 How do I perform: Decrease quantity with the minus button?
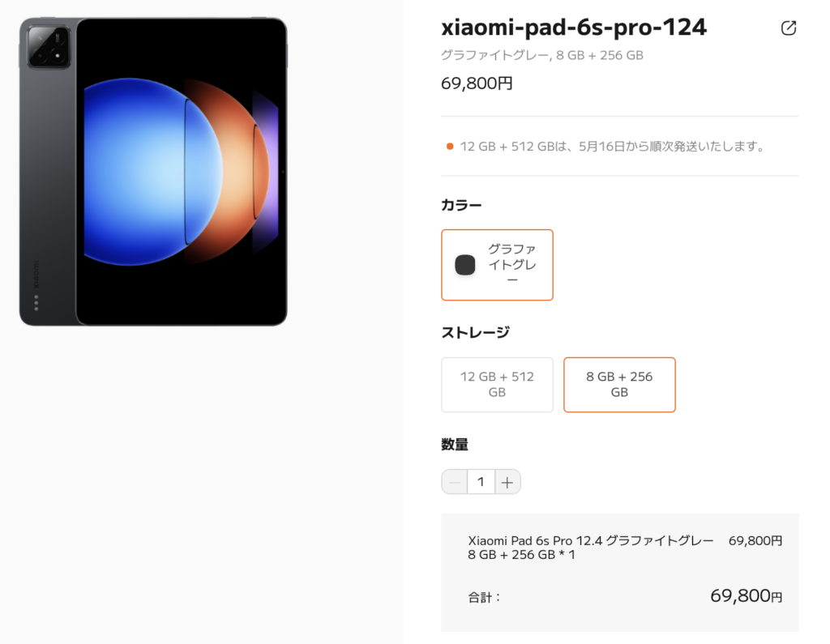tap(455, 482)
